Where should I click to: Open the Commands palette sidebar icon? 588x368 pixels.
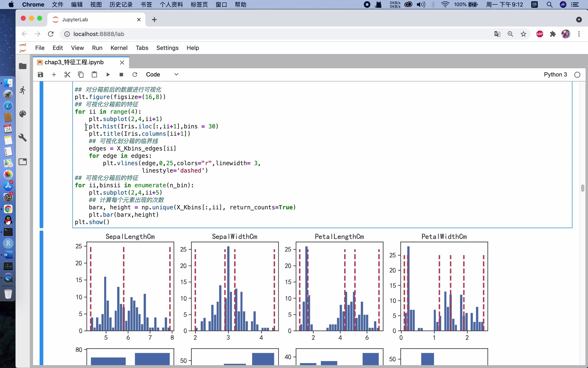(23, 114)
